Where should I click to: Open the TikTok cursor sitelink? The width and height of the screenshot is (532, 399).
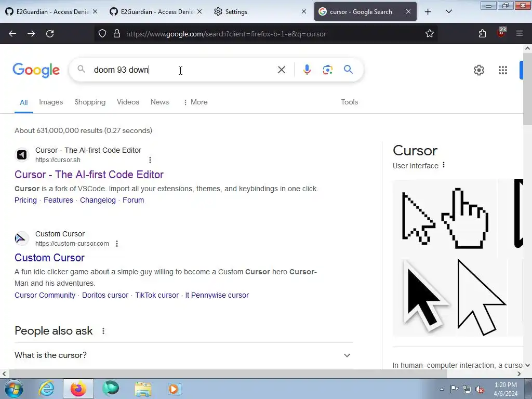157,295
